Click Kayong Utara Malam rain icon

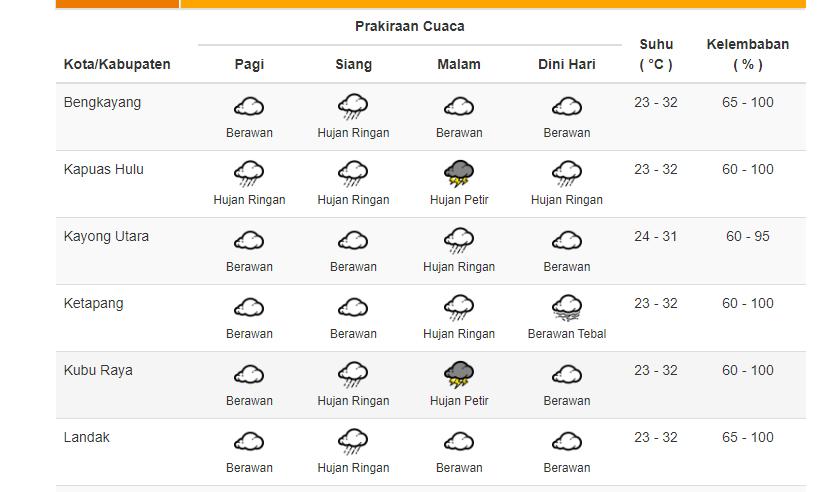(x=459, y=240)
